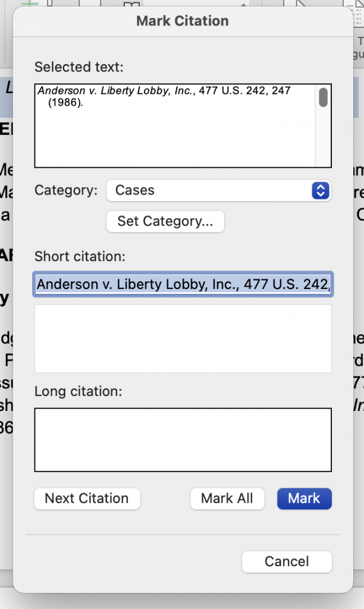
Task: Click the Cancel button
Action: click(287, 561)
